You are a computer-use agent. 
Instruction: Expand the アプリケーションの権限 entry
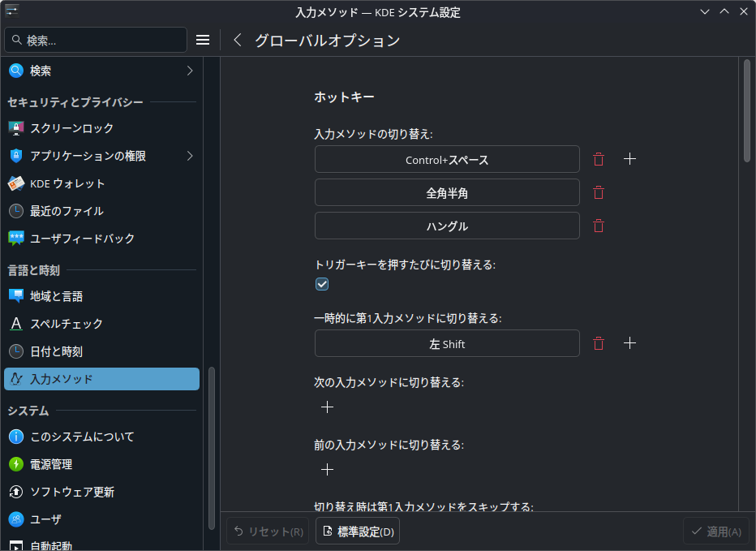(190, 156)
